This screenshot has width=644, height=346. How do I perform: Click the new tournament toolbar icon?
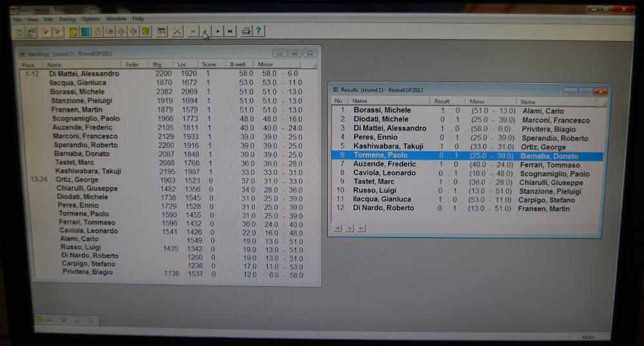(19, 32)
